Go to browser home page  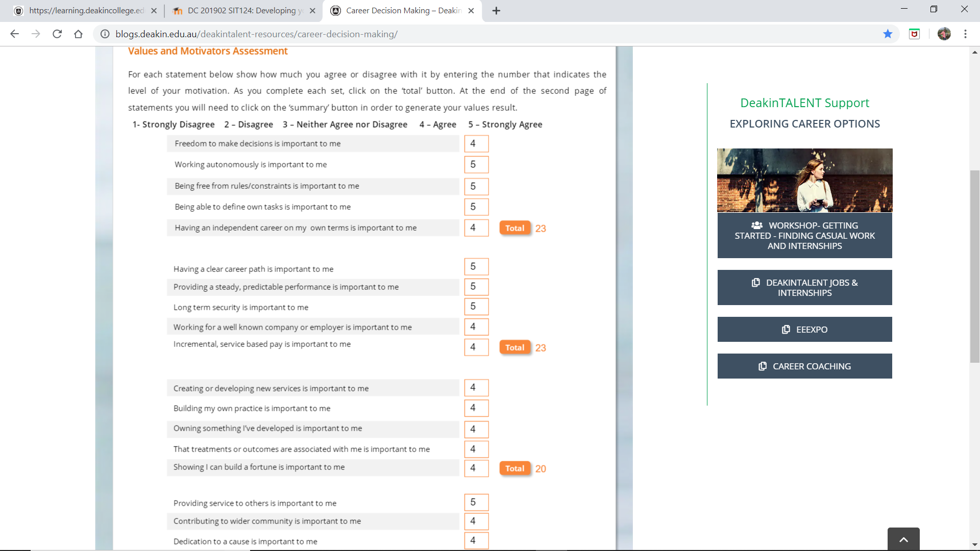[x=78, y=34]
